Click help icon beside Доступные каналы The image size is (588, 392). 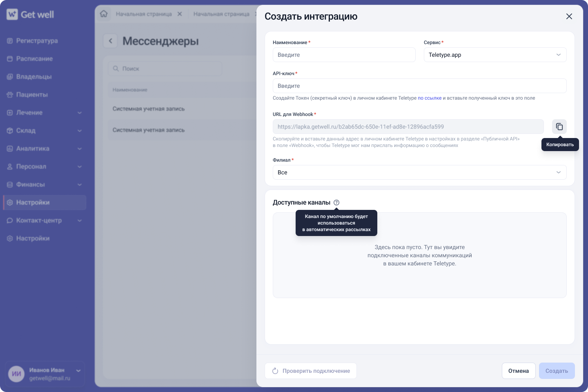336,203
